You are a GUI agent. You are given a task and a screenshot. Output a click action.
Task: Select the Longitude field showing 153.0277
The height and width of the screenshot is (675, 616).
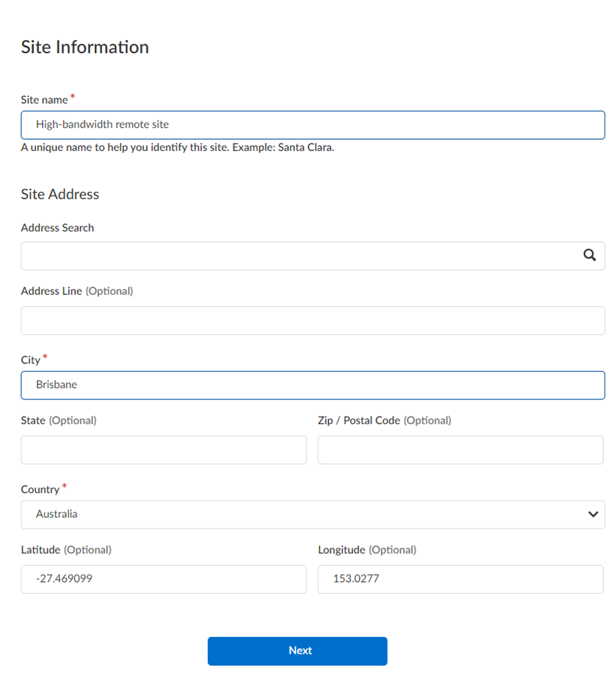coord(460,579)
